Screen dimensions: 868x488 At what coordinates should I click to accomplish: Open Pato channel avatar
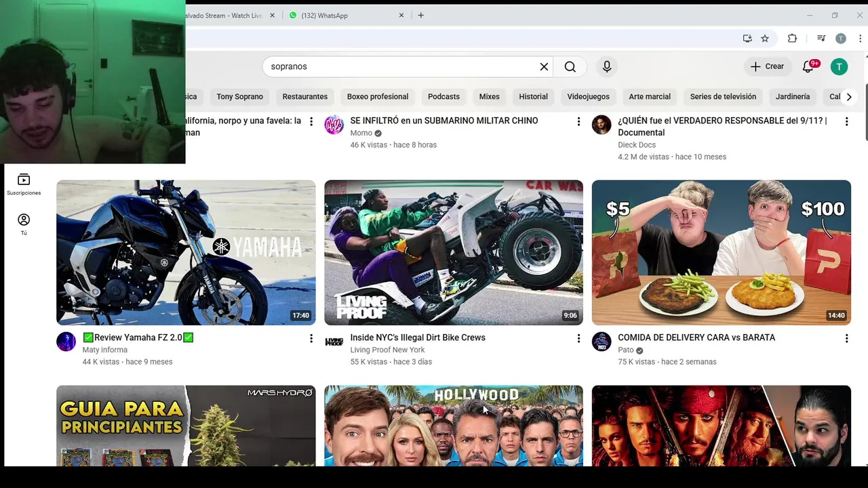coord(601,342)
